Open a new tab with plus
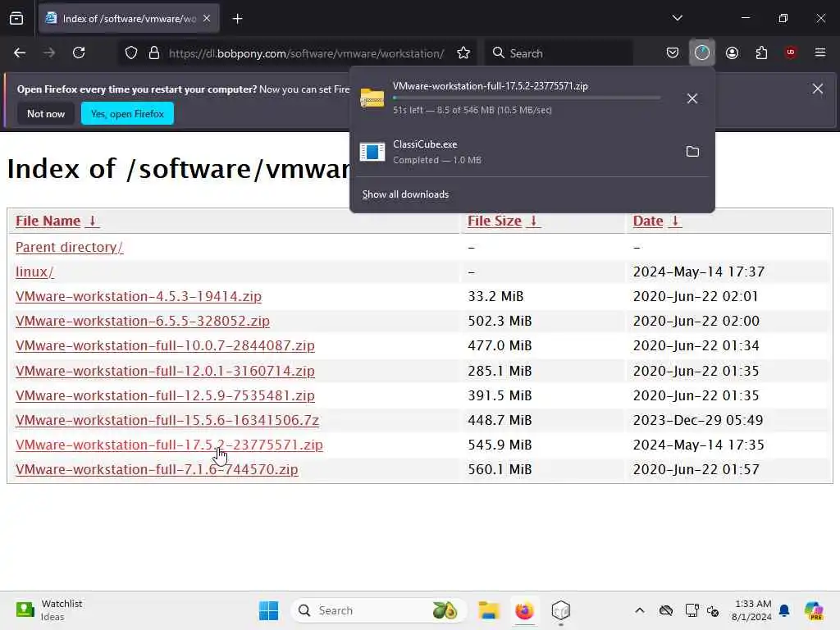This screenshot has height=630, width=840. (237, 19)
